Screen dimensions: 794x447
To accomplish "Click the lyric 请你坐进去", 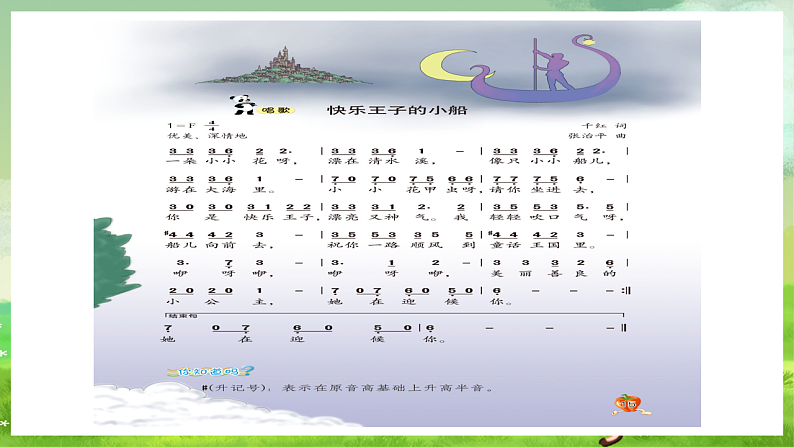I will click(x=542, y=190).
